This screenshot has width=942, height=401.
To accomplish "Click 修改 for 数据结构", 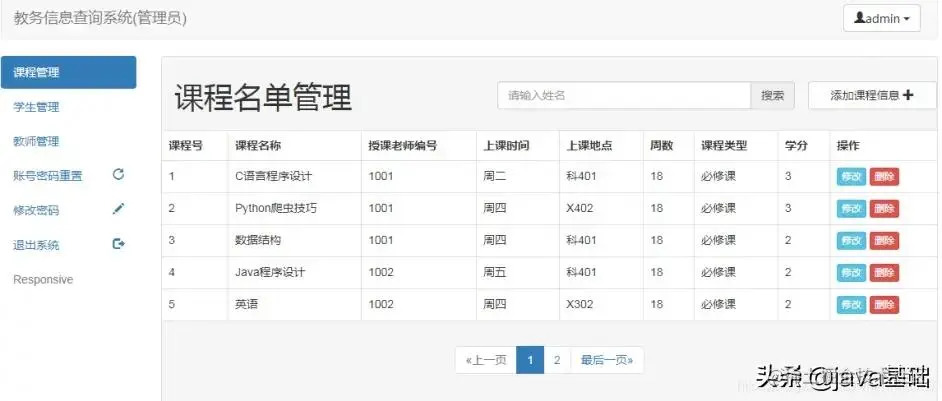I will point(851,240).
